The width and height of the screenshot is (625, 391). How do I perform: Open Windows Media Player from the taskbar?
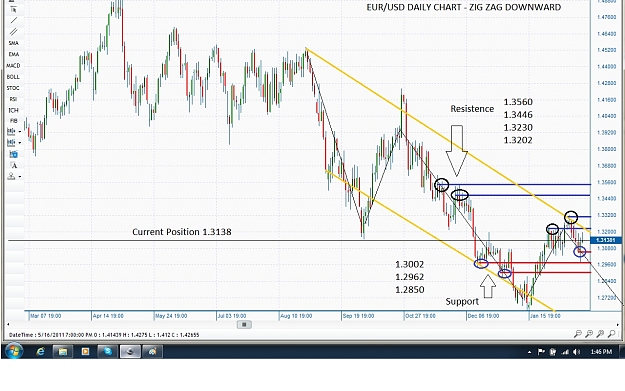point(85,352)
